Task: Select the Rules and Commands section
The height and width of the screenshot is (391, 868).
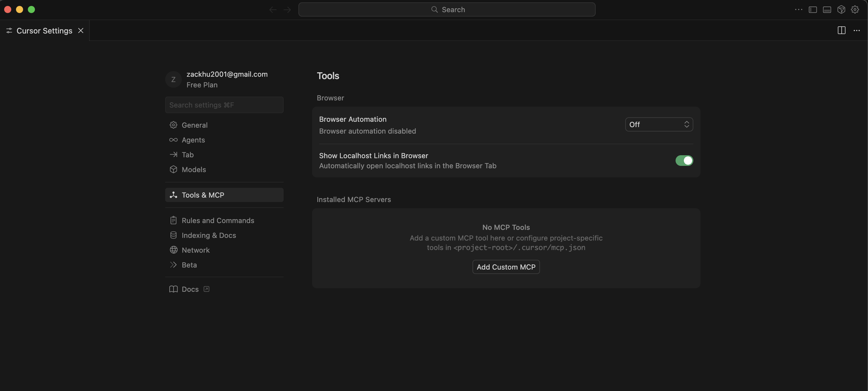Action: 218,220
